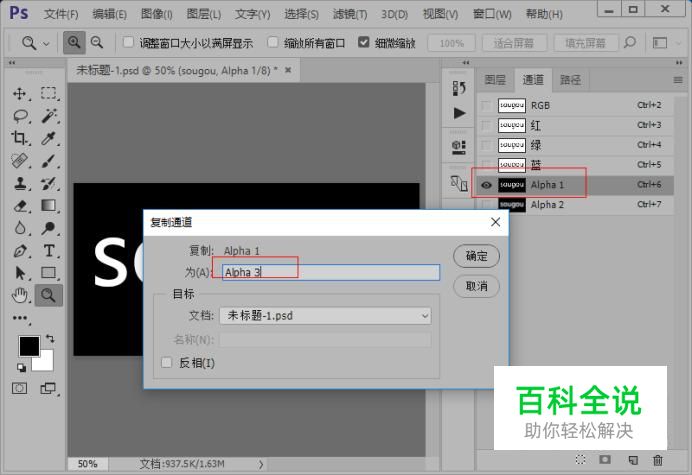Image resolution: width=692 pixels, height=475 pixels.
Task: Open the Image (图像) menu
Action: [x=157, y=14]
